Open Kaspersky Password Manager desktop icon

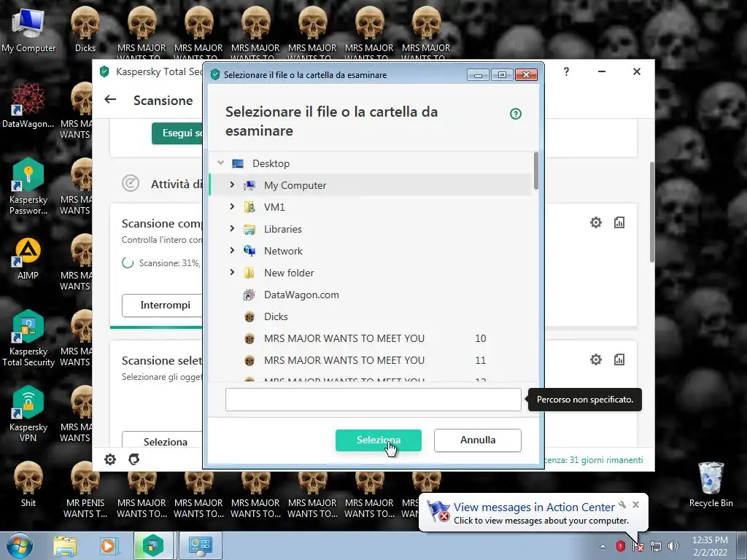pyautogui.click(x=28, y=187)
